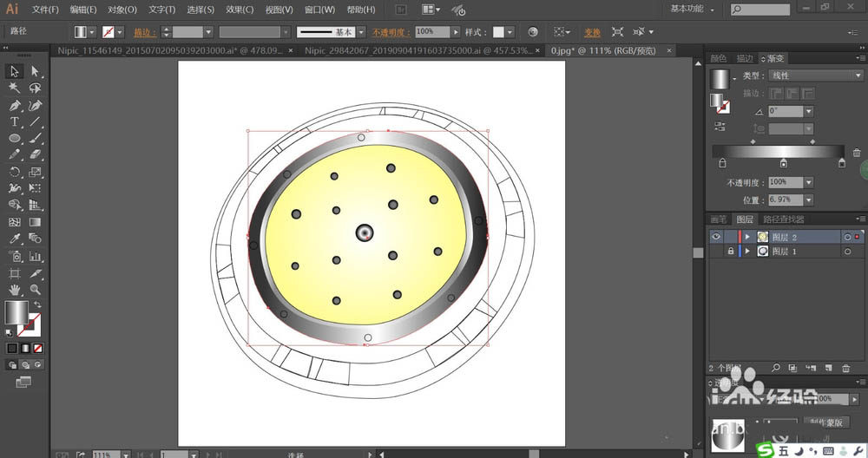Click the 变换 link in control bar
Image resolution: width=868 pixels, height=458 pixels.
[591, 31]
